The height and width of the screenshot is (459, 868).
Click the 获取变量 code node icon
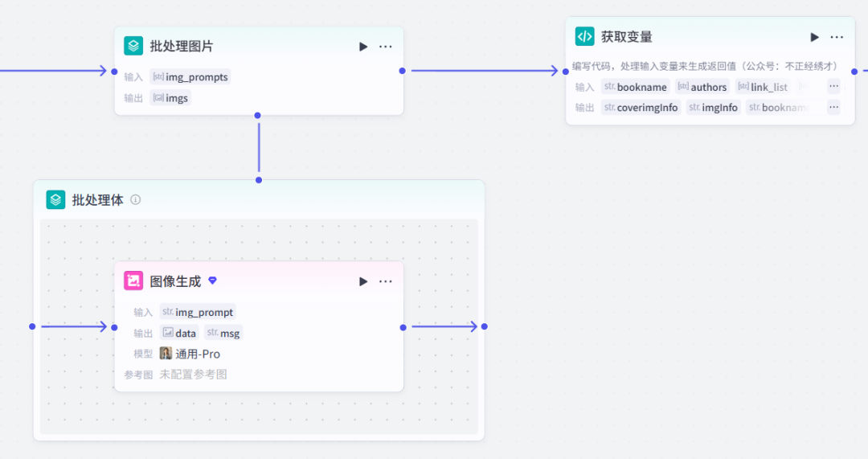point(584,36)
